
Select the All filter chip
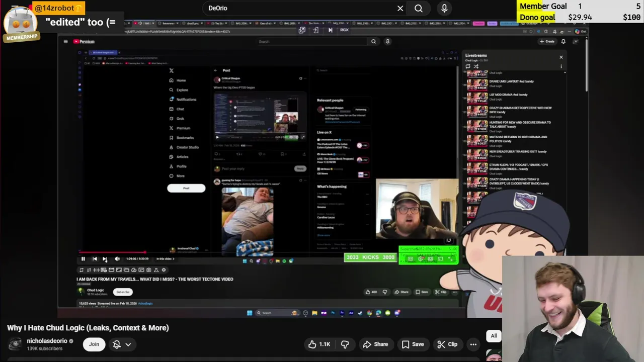tap(494, 336)
